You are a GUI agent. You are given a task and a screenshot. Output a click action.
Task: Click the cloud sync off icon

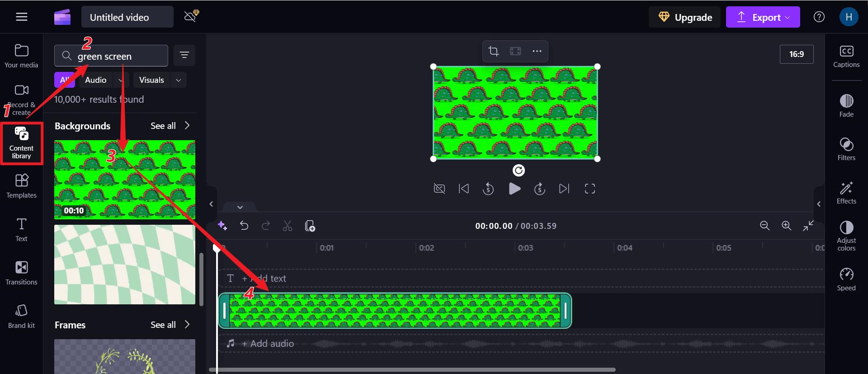point(192,16)
